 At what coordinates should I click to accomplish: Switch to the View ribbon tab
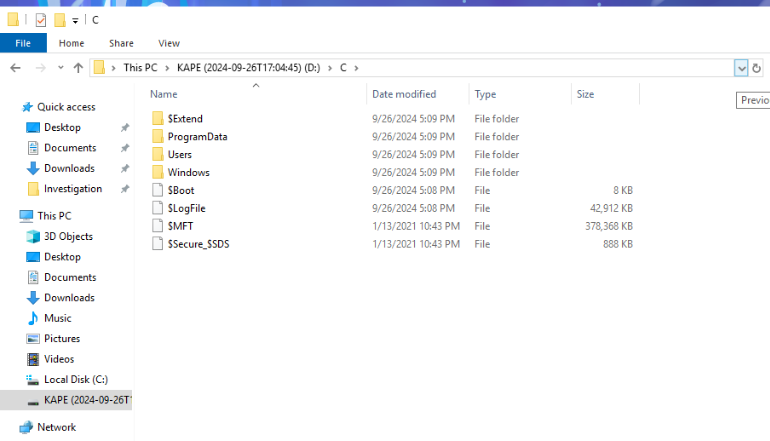pyautogui.click(x=169, y=43)
